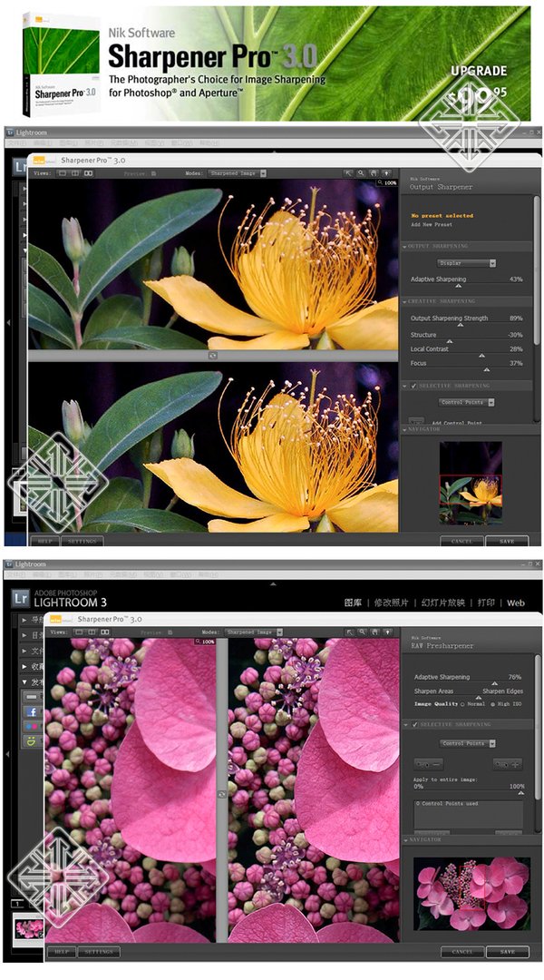Image resolution: width=544 pixels, height=980 pixels.
Task: Activate zoom magnifier tool in RAW Presharpener
Action: point(361,632)
